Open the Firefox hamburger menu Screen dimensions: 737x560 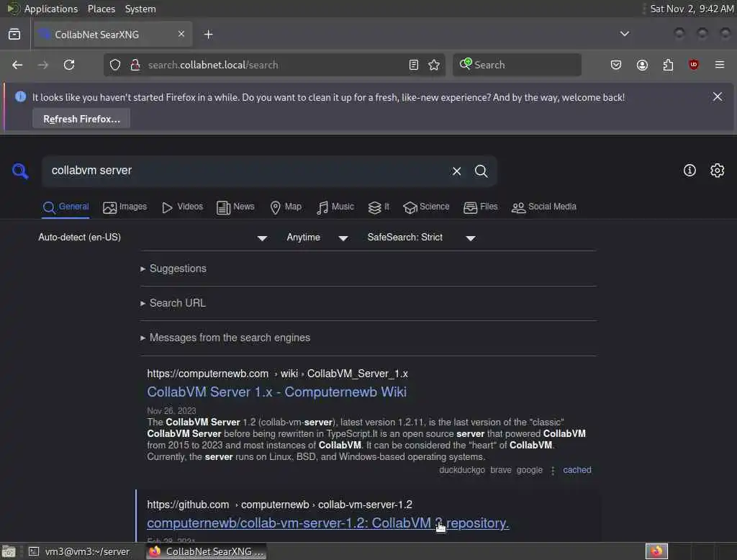pos(720,64)
